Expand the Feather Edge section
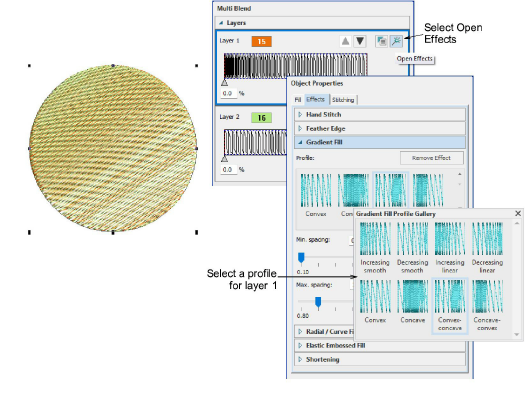 [x=300, y=129]
